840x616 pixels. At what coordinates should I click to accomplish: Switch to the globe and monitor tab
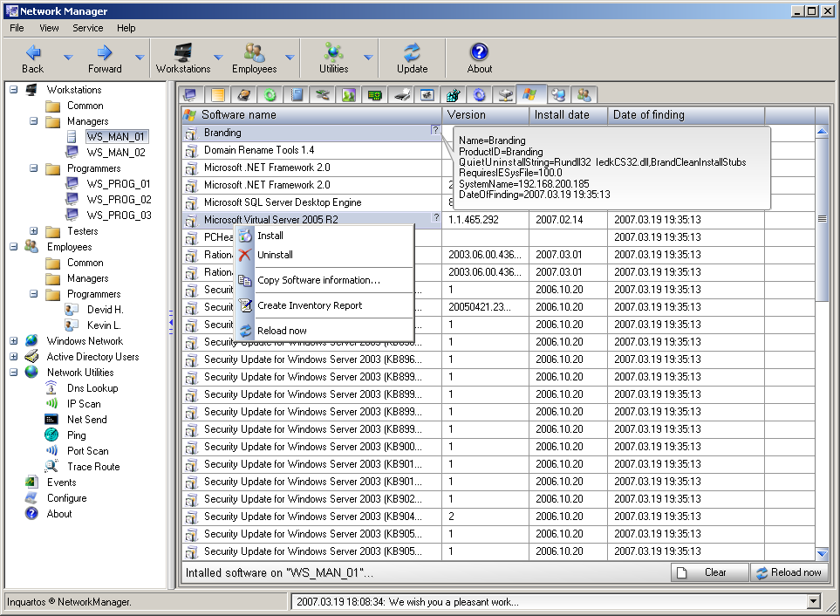tap(558, 95)
